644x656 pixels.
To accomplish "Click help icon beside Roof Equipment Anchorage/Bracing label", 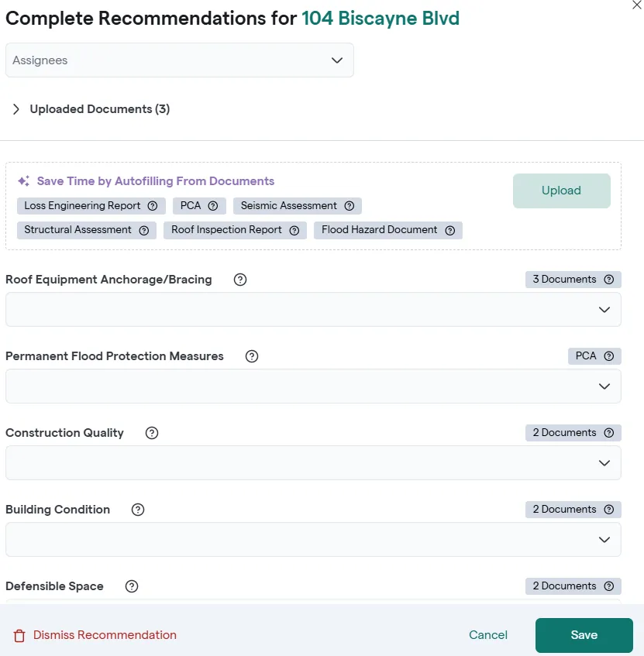I will (240, 280).
